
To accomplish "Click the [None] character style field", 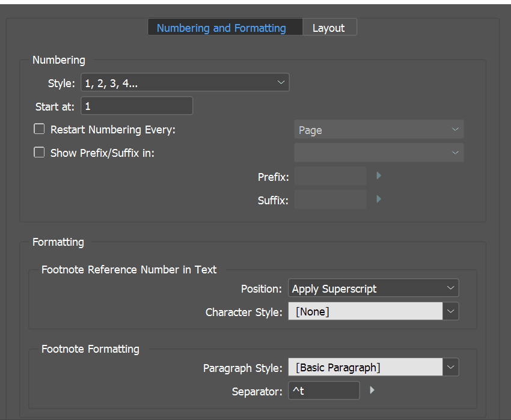I will (x=365, y=311).
